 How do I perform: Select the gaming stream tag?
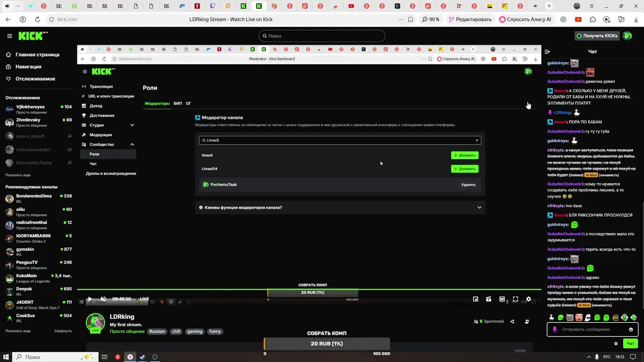pos(194,331)
